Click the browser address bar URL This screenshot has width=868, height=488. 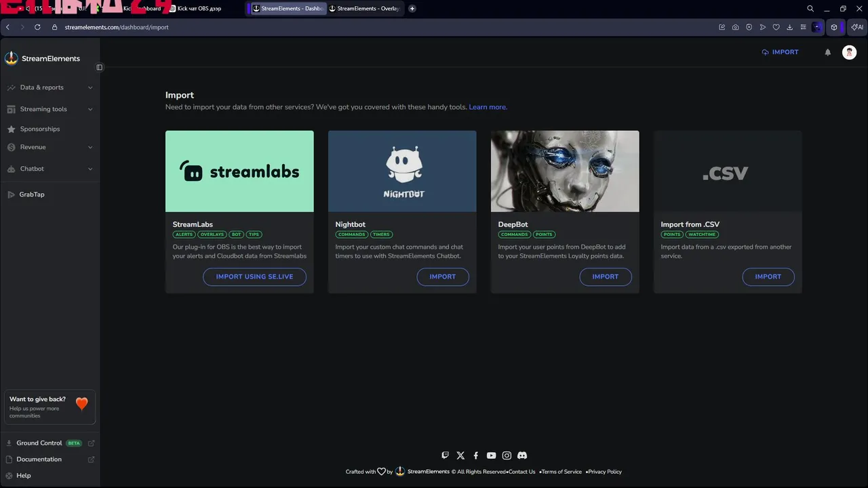[x=117, y=27]
